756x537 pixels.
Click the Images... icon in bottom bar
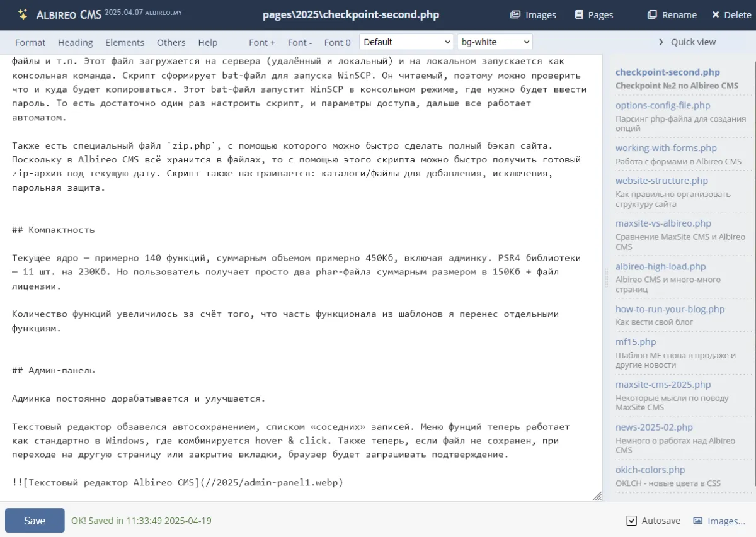point(698,521)
